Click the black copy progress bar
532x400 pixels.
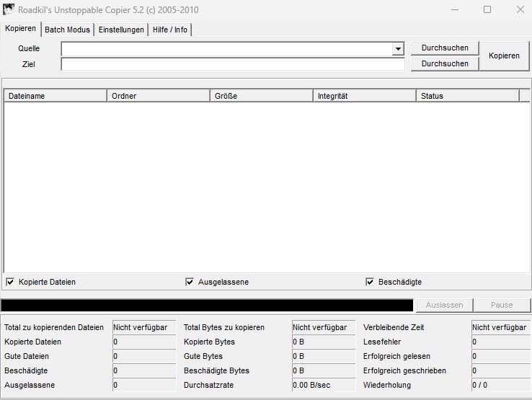(207, 306)
